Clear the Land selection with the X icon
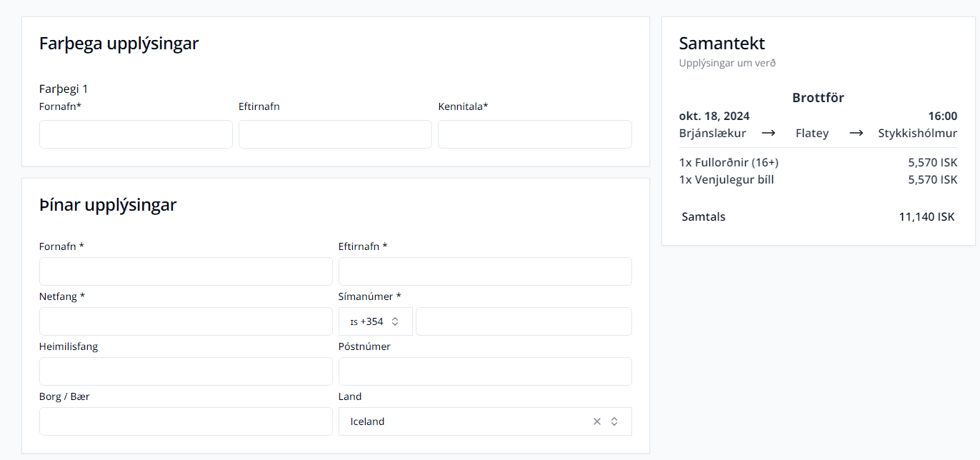The height and width of the screenshot is (460, 980). click(x=597, y=421)
